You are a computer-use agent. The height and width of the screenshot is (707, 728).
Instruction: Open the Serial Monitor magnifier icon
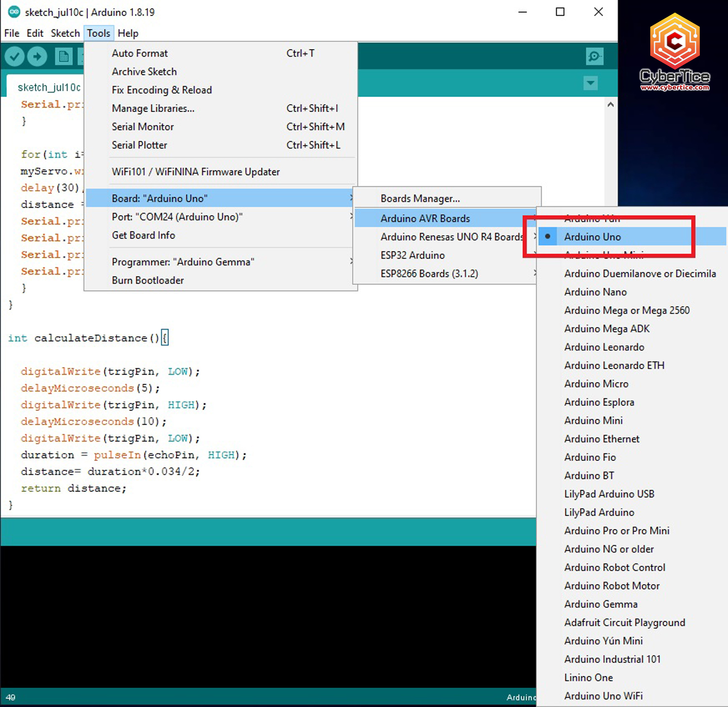pyautogui.click(x=594, y=56)
